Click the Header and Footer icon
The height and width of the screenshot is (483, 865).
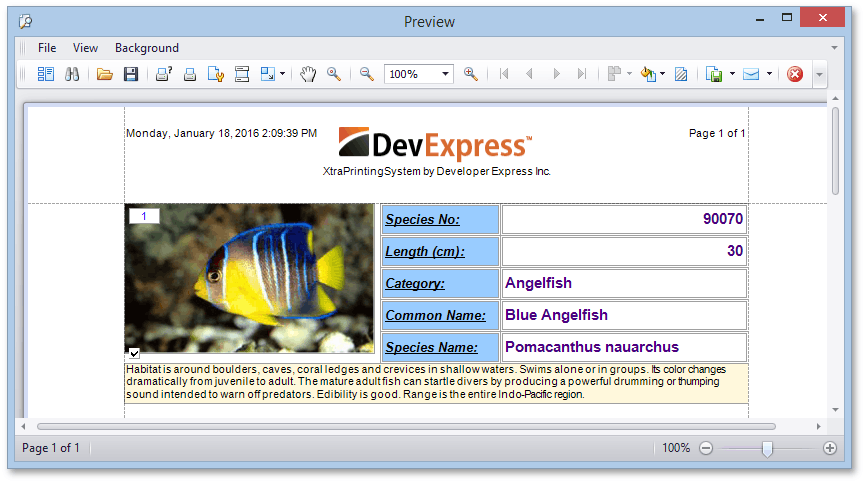click(x=242, y=74)
